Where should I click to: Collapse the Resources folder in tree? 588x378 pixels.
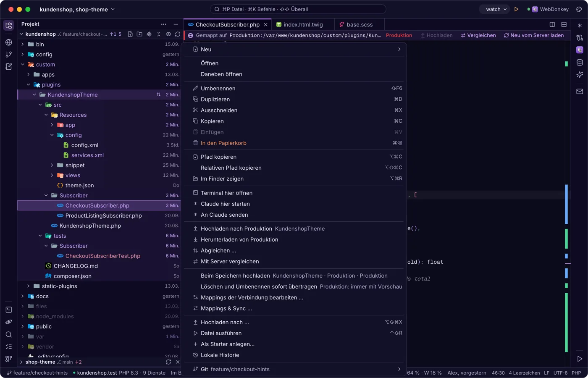coord(46,115)
